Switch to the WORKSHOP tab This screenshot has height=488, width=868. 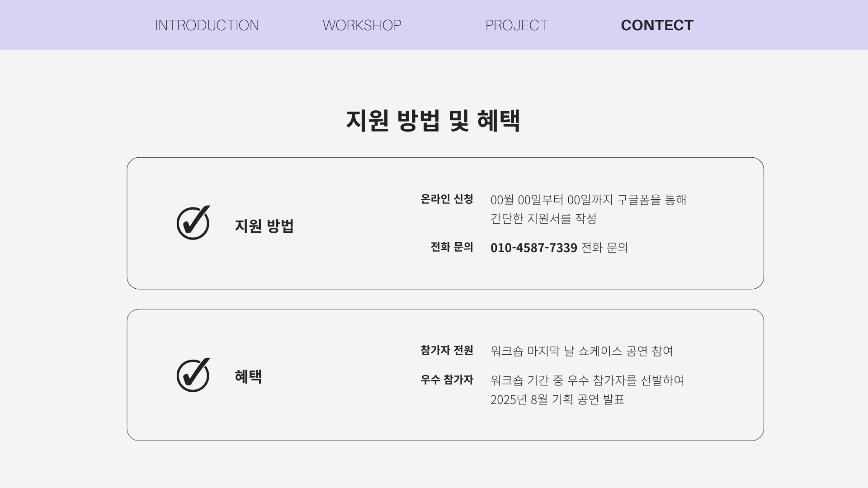pyautogui.click(x=362, y=25)
